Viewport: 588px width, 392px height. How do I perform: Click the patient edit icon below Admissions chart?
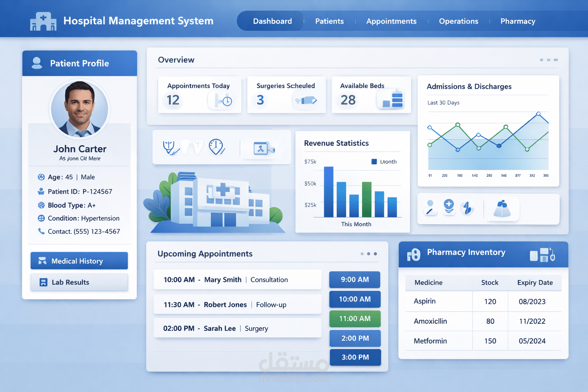point(430,207)
